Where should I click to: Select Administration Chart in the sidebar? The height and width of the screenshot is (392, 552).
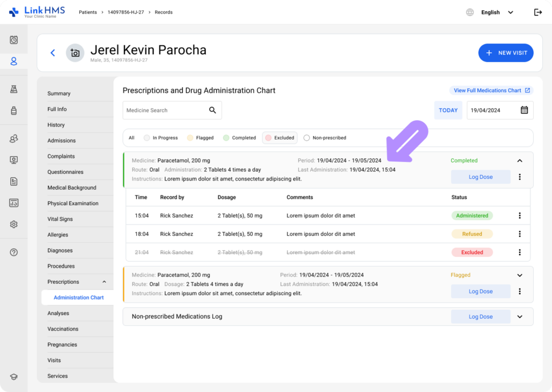point(79,297)
